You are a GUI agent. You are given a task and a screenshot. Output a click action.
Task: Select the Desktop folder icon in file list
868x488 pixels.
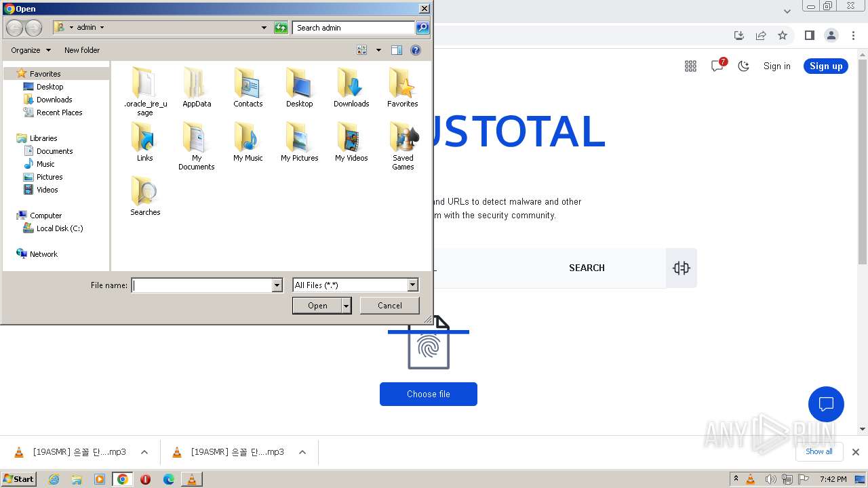pos(299,83)
